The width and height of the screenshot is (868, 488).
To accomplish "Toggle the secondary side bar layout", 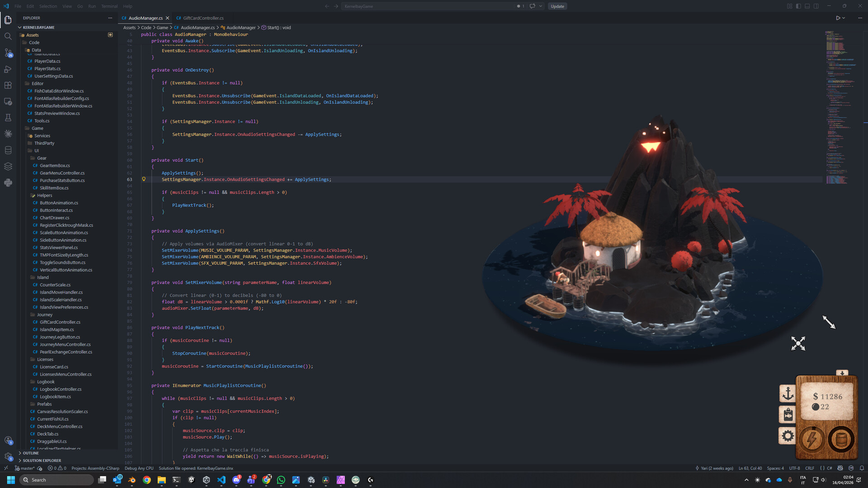I will [816, 6].
